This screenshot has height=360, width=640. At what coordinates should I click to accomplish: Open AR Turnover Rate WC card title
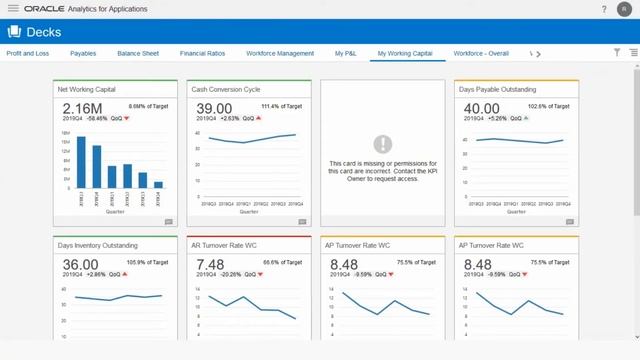tap(224, 245)
